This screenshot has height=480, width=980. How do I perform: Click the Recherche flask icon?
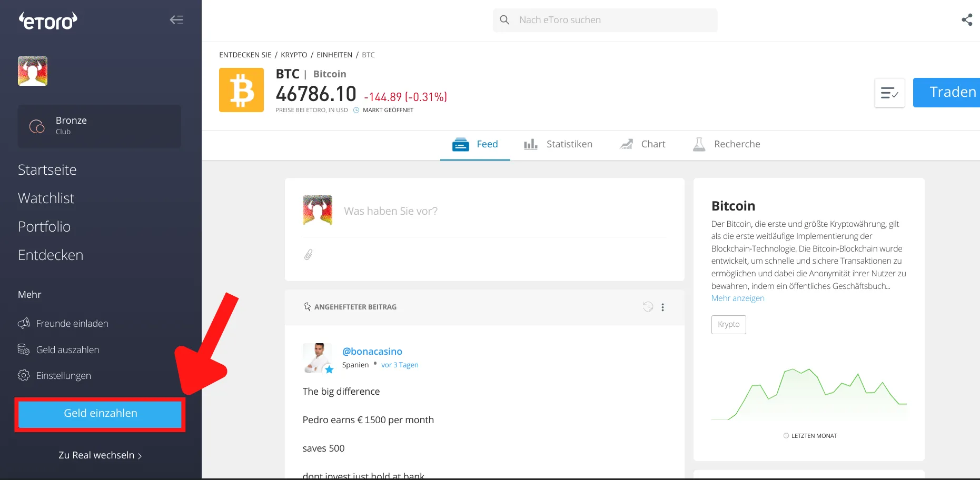click(699, 144)
